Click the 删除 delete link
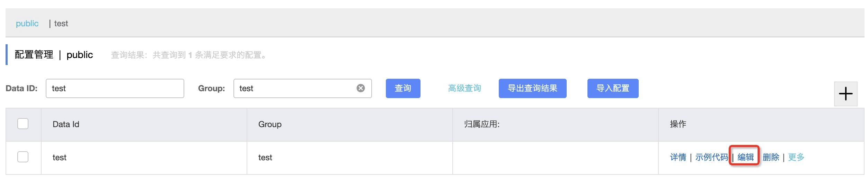This screenshot has height=181, width=868. pyautogui.click(x=771, y=157)
